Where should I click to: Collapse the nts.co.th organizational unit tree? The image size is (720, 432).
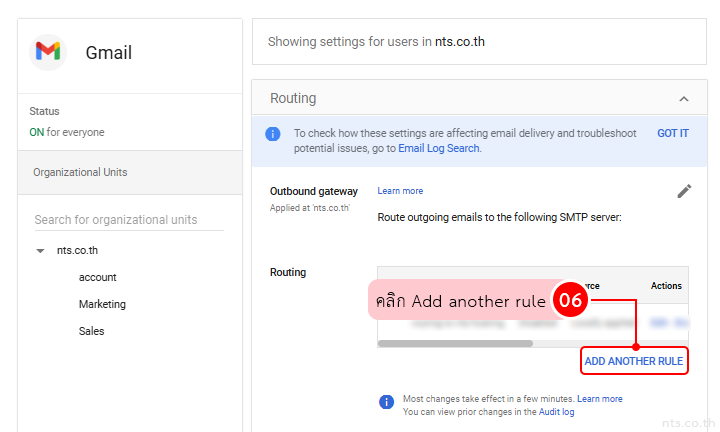point(40,251)
